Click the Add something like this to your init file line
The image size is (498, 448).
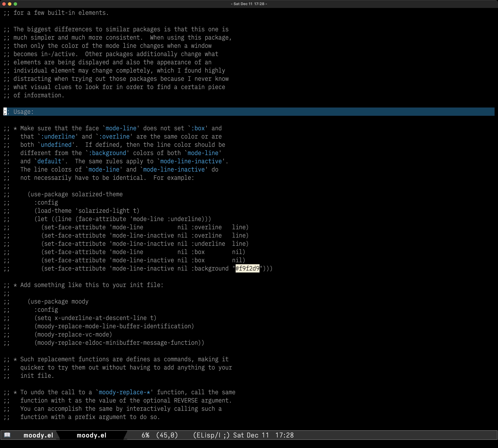click(x=84, y=285)
